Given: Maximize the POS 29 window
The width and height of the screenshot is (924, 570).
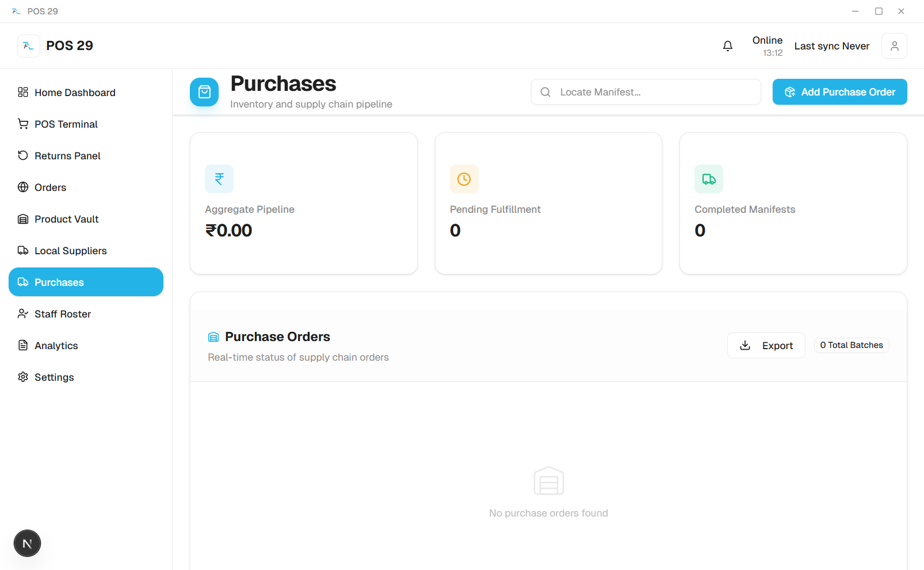Looking at the screenshot, I should pyautogui.click(x=879, y=12).
